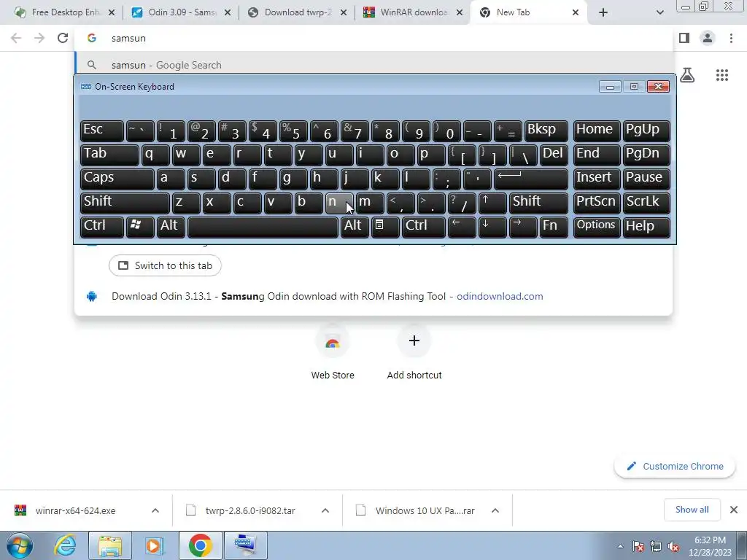Screen dimensions: 747x560
Task: Click Switch to this tab button
Action: (165, 265)
